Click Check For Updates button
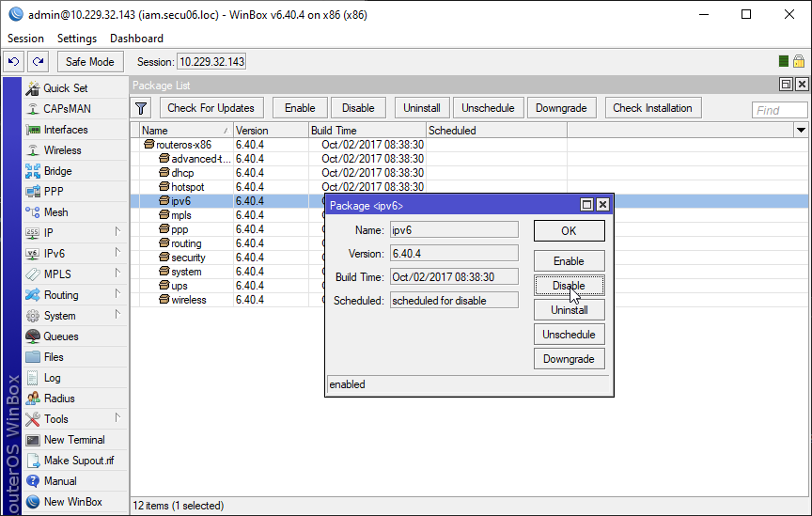 [x=211, y=108]
